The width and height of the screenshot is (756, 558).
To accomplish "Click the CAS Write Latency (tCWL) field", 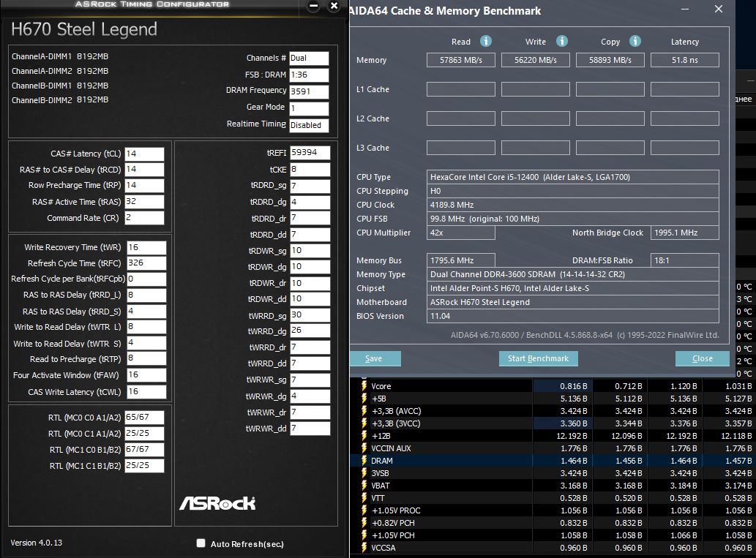I will click(x=146, y=392).
